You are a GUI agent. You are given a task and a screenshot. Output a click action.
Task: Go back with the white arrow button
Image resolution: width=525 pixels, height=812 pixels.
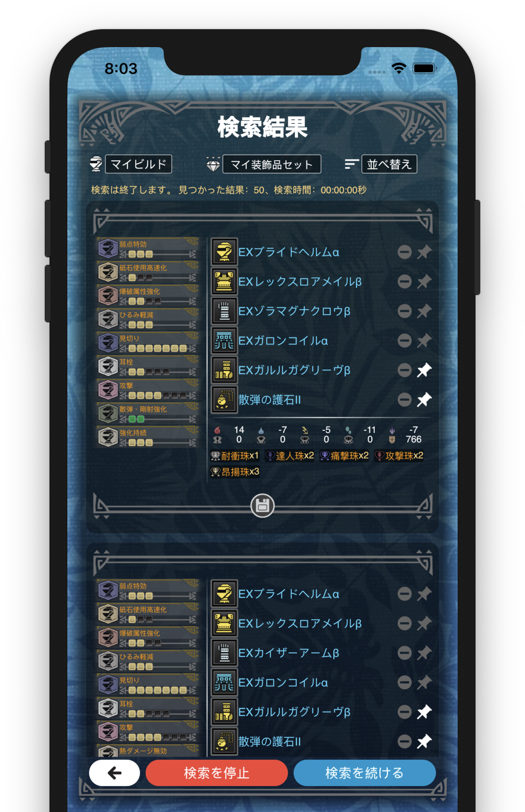pyautogui.click(x=115, y=773)
